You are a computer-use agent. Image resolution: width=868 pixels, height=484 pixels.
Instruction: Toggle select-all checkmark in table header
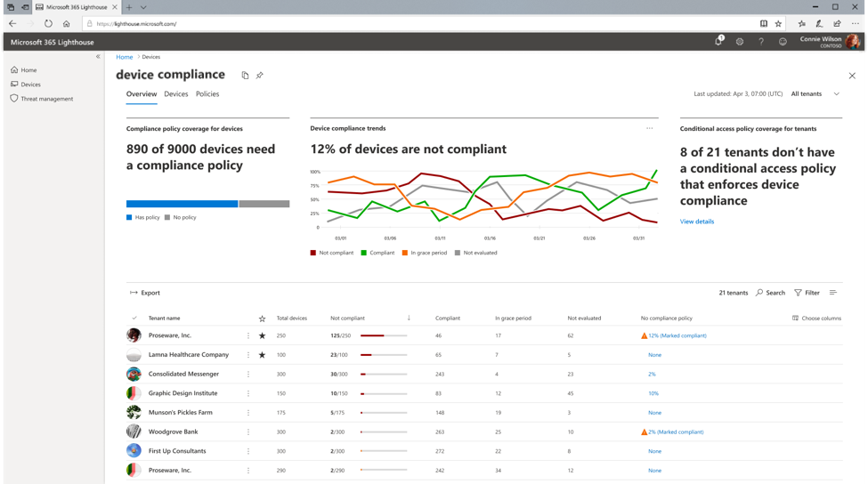[x=134, y=318]
